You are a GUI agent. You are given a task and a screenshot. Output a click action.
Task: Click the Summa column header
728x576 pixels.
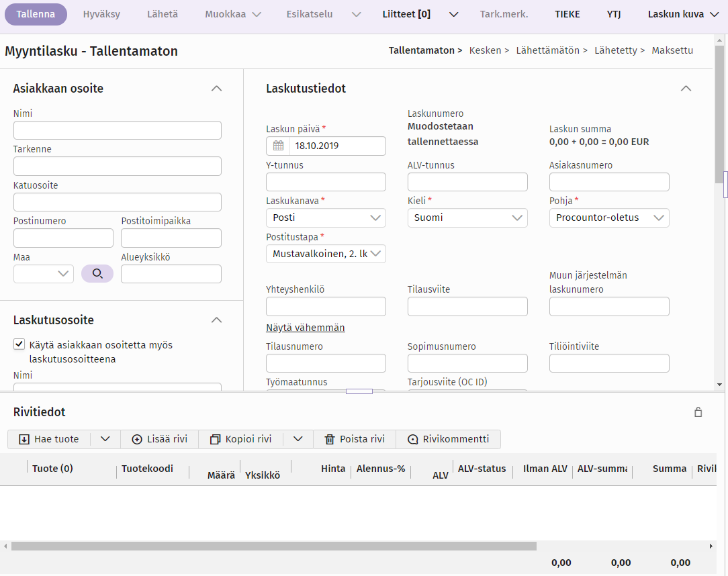(x=670, y=469)
